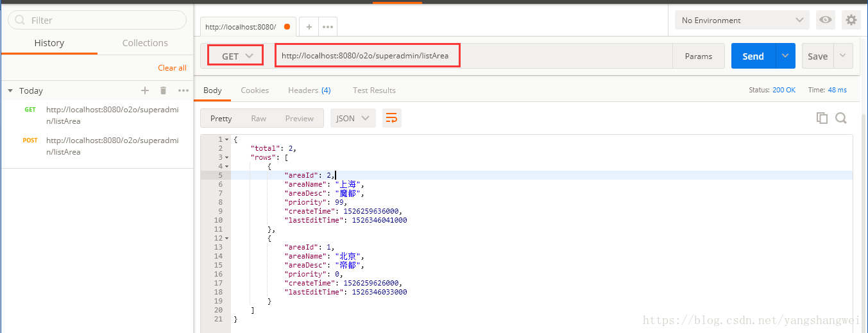Open the Headers (4) response tab
The image size is (868, 333).
point(309,90)
